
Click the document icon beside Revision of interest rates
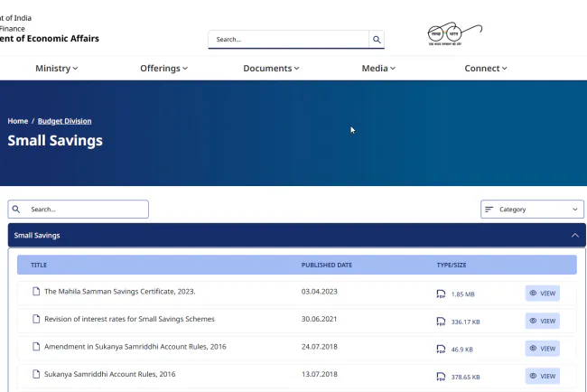click(x=36, y=319)
